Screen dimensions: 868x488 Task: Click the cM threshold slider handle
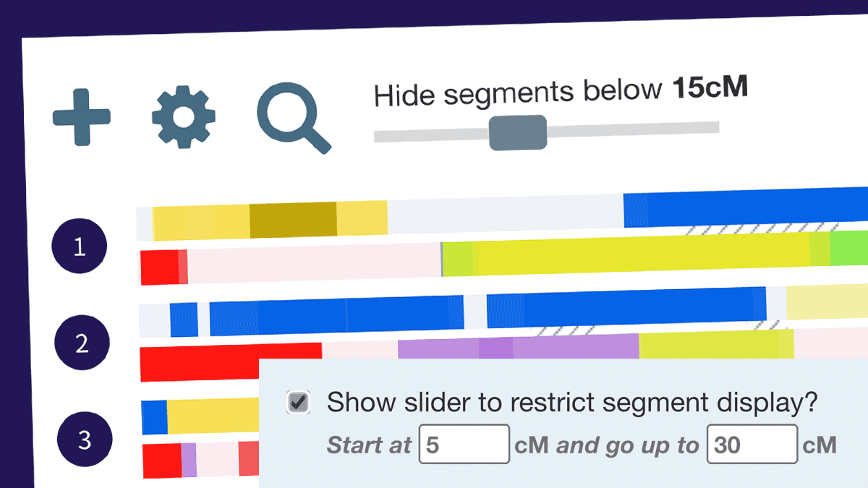coord(518,132)
